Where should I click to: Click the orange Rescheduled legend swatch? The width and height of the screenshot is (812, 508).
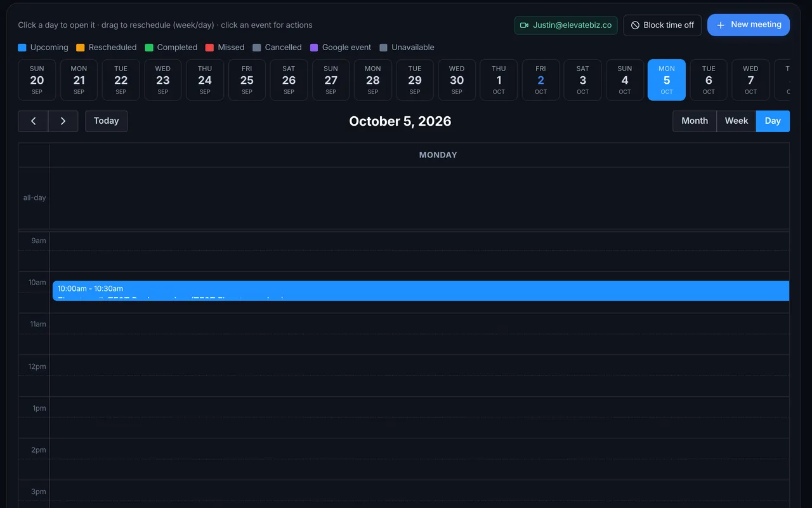[80, 48]
